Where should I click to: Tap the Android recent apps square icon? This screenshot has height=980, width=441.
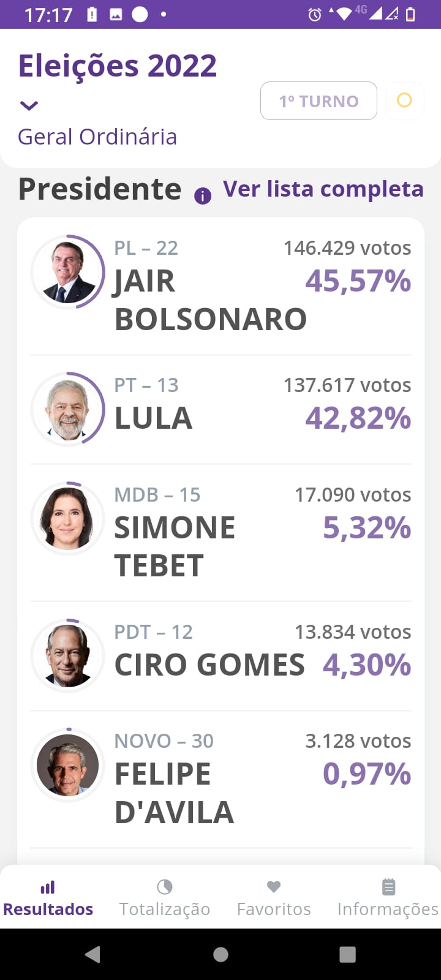click(348, 954)
